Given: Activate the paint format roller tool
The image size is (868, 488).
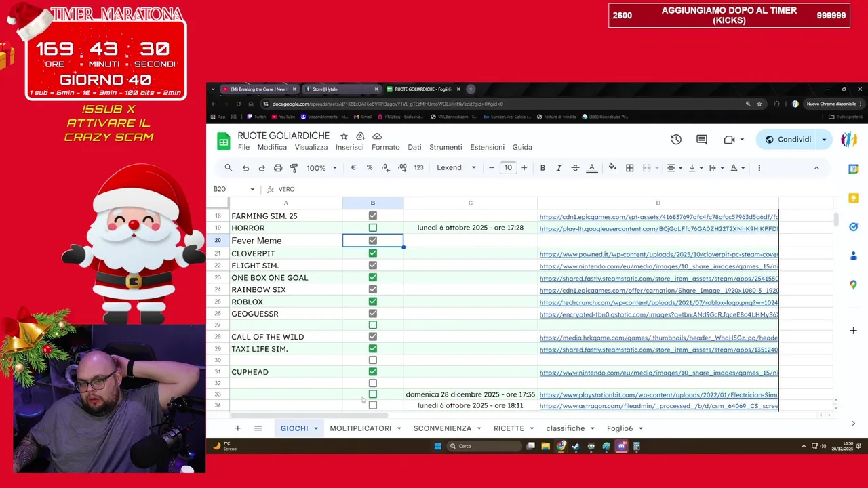Looking at the screenshot, I should 294,168.
